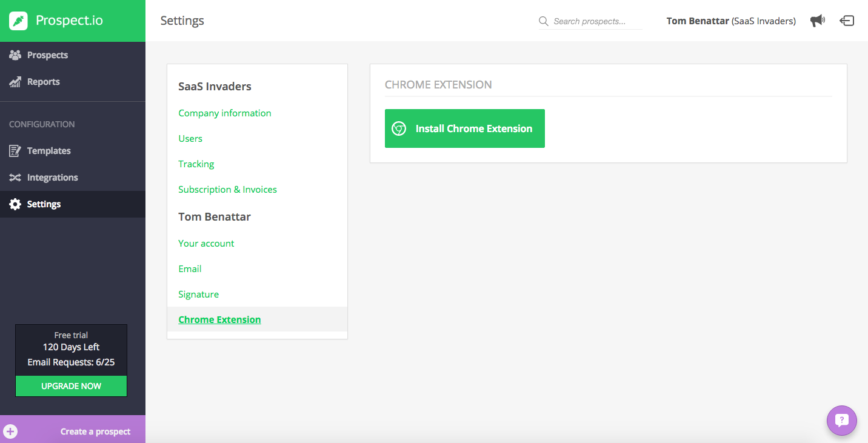
Task: Open announcements megaphone icon
Action: click(818, 21)
